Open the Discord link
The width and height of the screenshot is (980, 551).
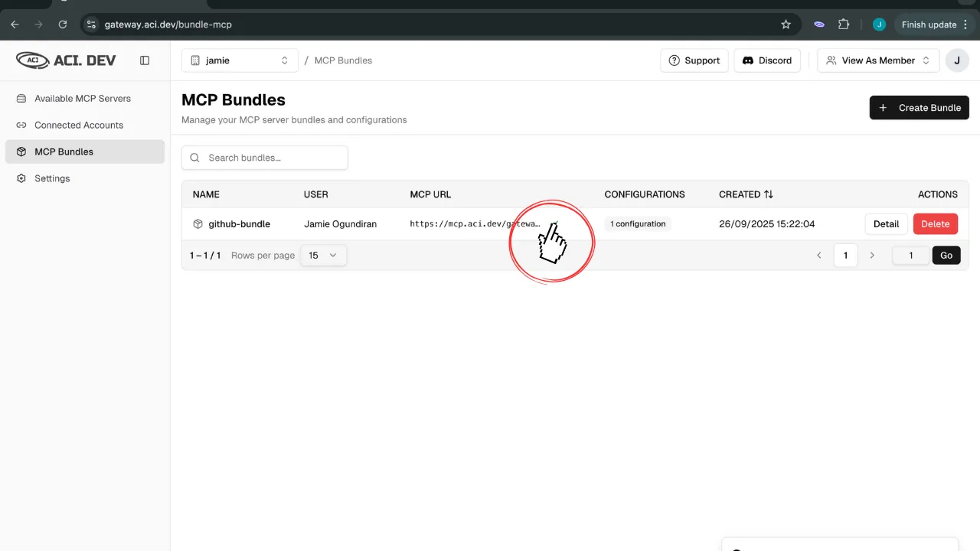[767, 60]
